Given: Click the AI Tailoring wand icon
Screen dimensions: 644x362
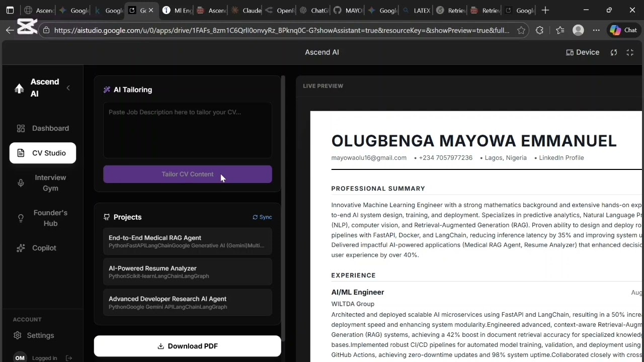Looking at the screenshot, I should 107,89.
